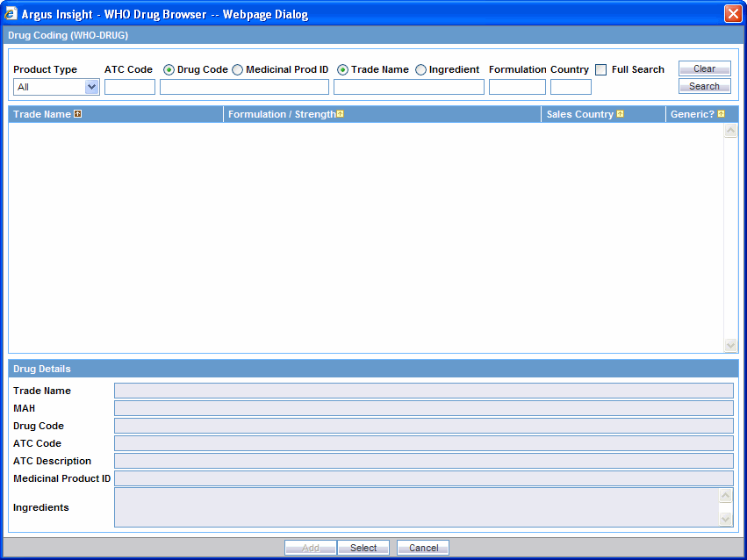Click the Cancel button

[x=423, y=548]
